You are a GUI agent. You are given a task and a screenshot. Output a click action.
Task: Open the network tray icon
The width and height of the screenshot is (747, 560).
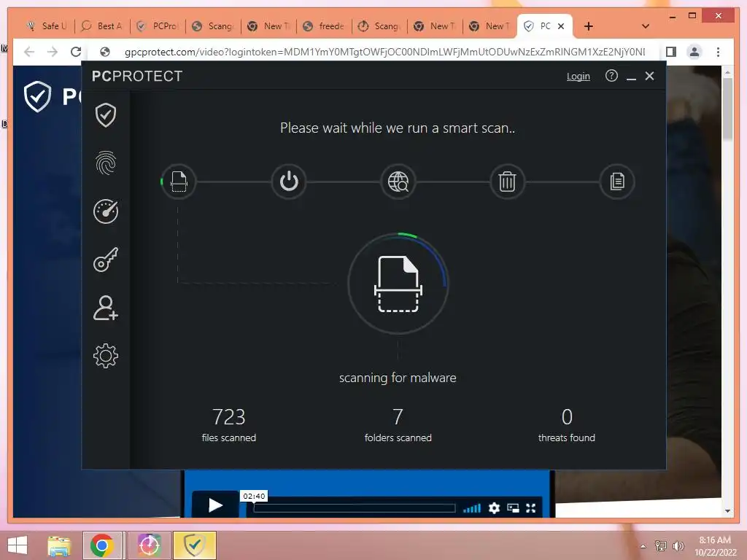click(661, 546)
